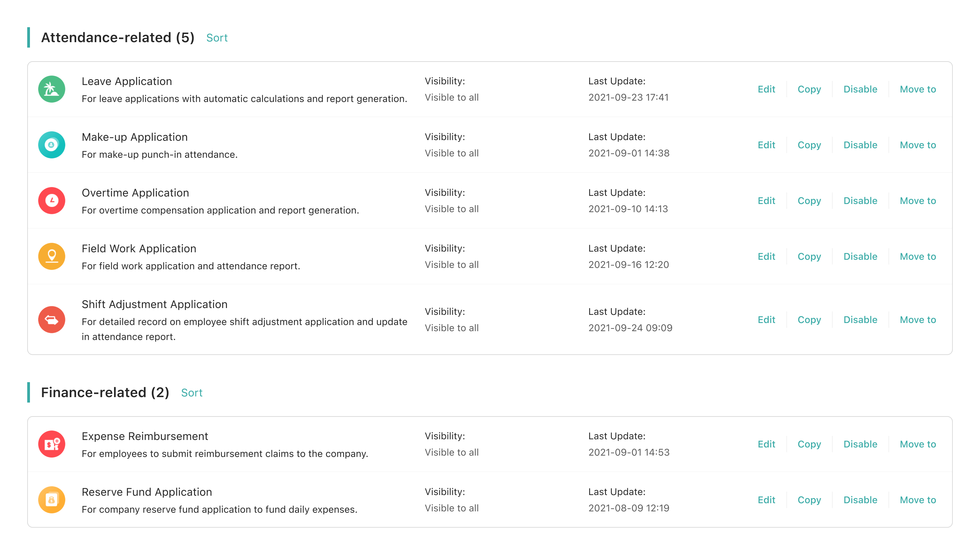980x544 pixels.
Task: Open Move to for Reserve Fund Application
Action: coord(918,500)
